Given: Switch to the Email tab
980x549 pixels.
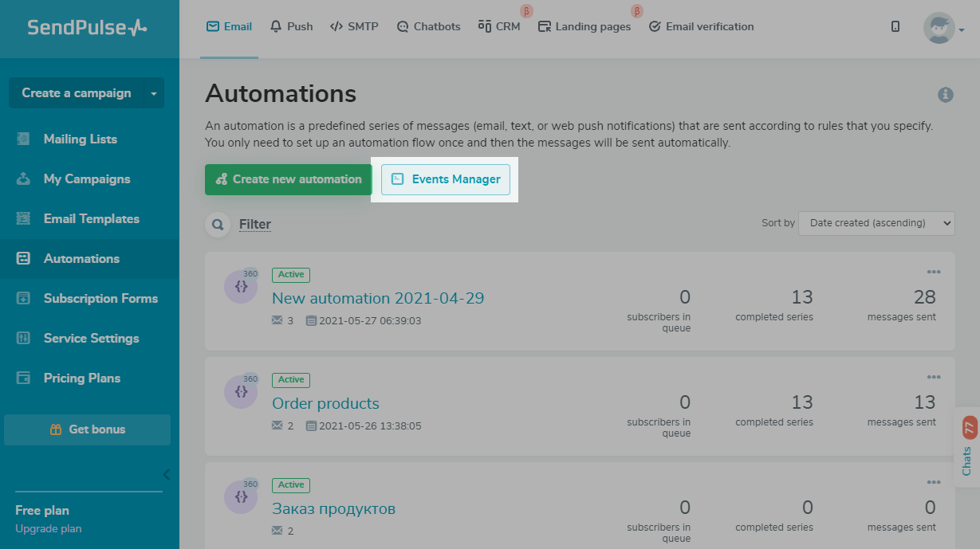Looking at the screenshot, I should tap(229, 26).
